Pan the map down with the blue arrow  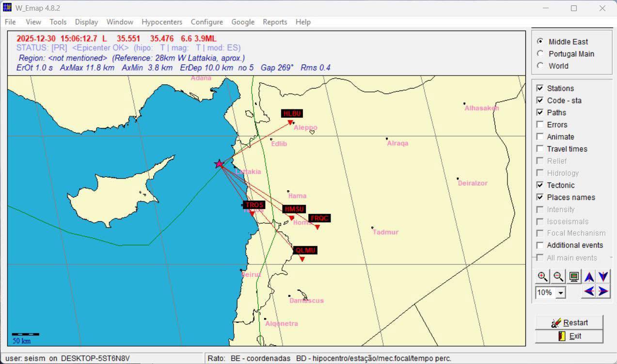point(603,277)
